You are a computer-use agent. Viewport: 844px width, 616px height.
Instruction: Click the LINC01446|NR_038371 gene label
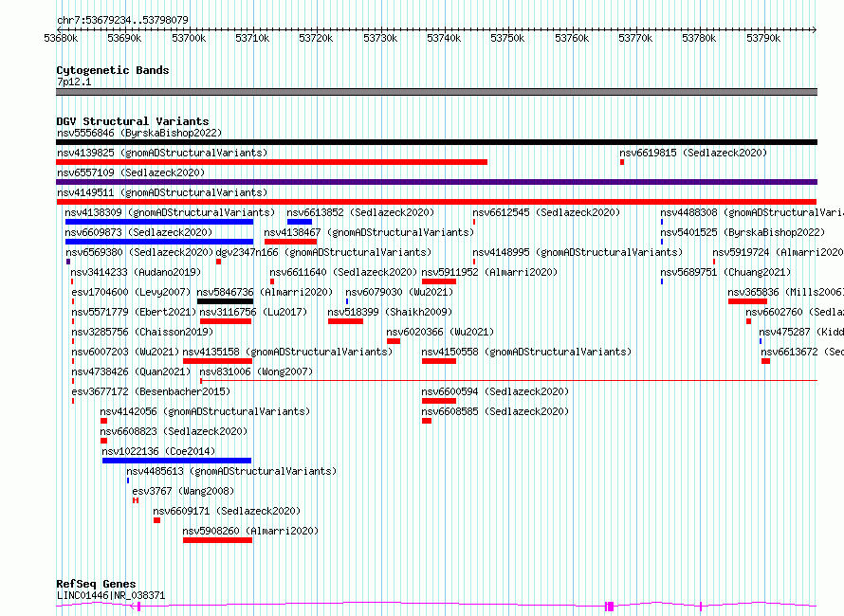[111, 595]
